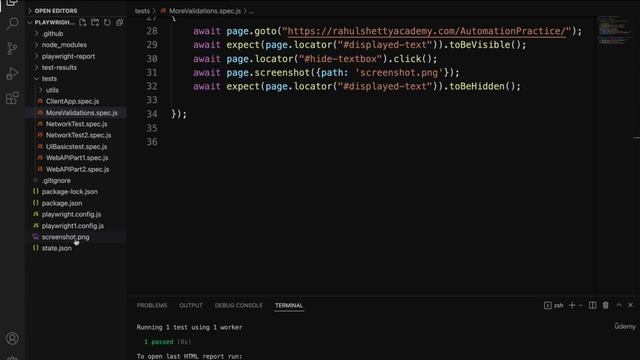The width and height of the screenshot is (640, 360).
Task: Open the Accounts menu icon
Action: (x=12, y=338)
